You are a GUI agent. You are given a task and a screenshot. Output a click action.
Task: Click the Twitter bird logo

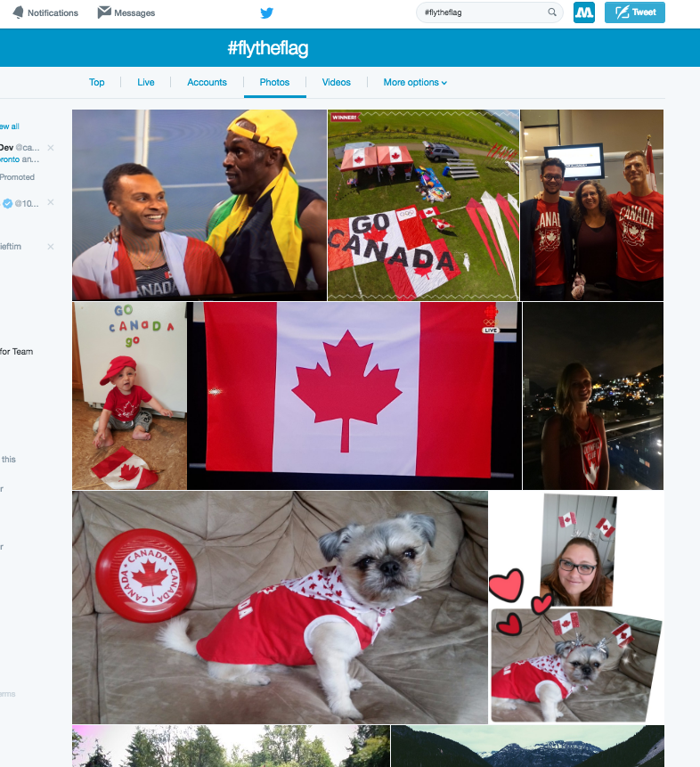pos(266,12)
